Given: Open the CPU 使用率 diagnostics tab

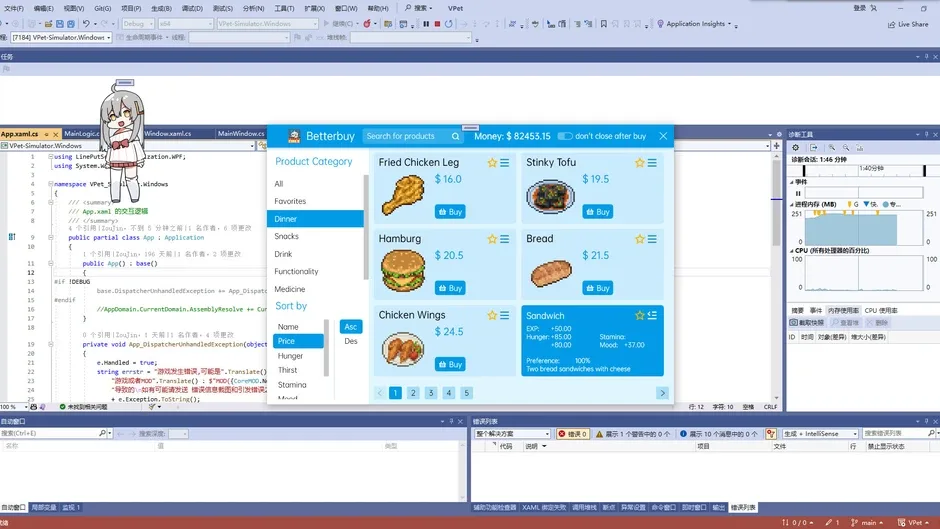Looking at the screenshot, I should coord(881,311).
